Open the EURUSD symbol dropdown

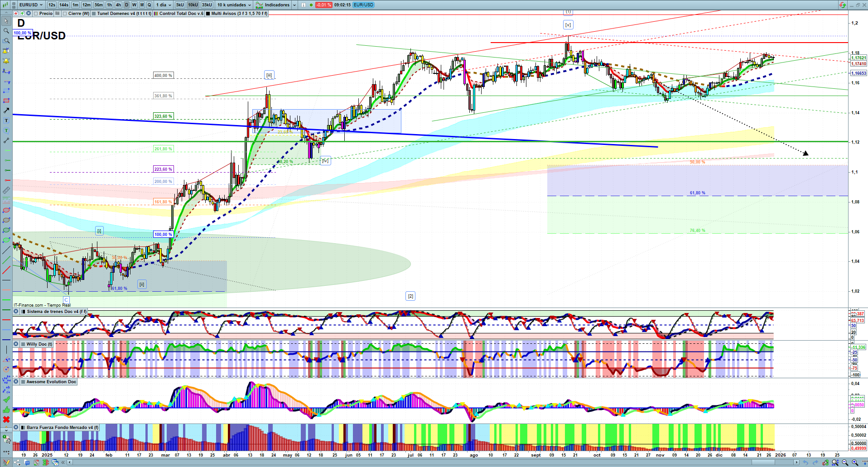tap(31, 5)
